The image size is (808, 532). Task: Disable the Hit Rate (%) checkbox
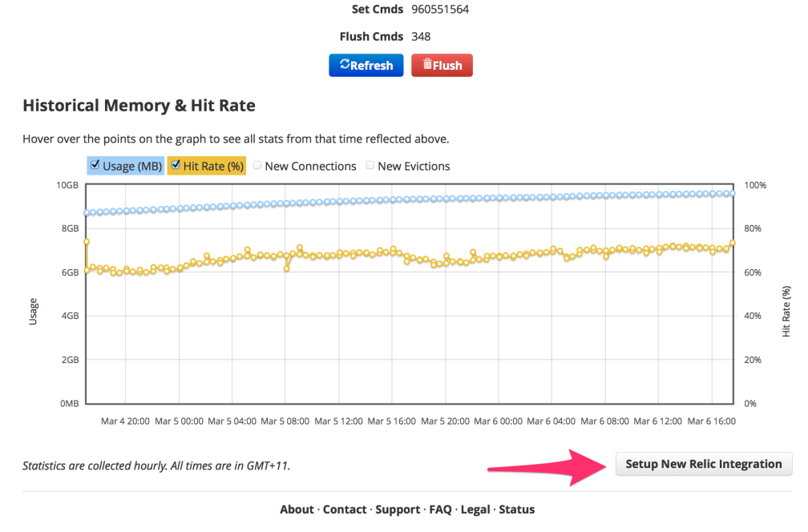click(x=174, y=166)
